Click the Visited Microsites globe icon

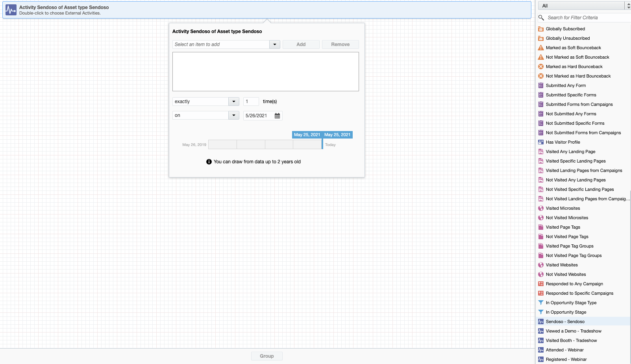pyautogui.click(x=541, y=208)
